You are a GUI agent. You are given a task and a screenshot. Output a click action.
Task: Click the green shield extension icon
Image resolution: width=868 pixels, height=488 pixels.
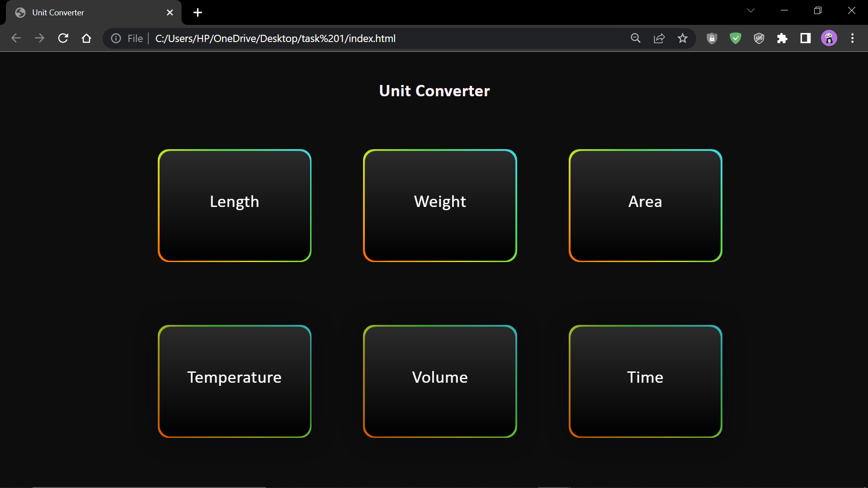point(736,38)
